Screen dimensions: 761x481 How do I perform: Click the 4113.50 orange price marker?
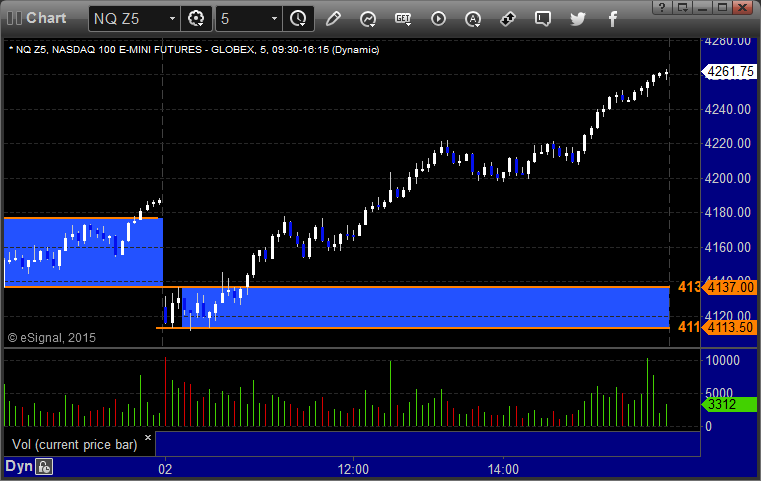tap(729, 328)
